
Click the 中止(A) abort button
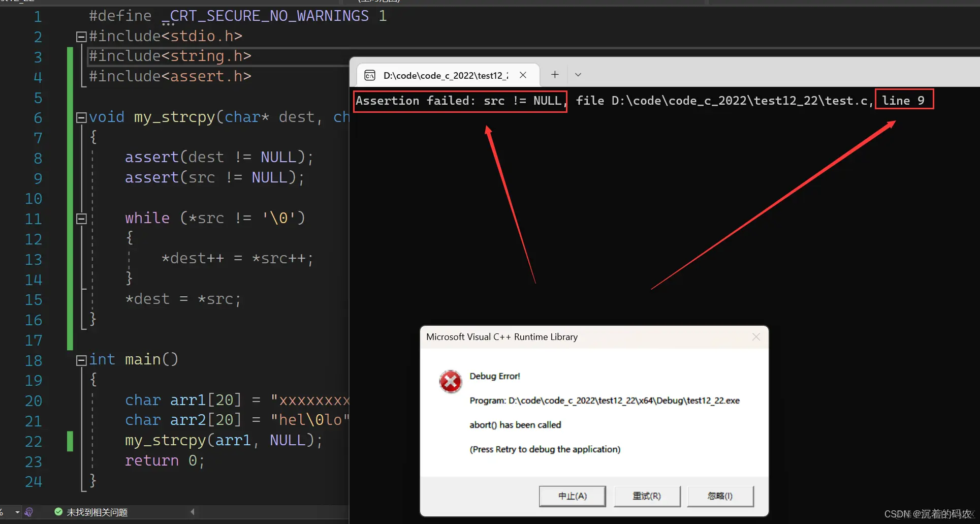[x=573, y=496]
